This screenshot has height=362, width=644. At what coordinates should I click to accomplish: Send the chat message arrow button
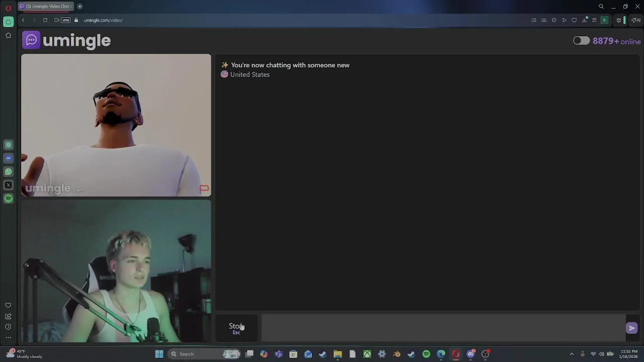[632, 328]
